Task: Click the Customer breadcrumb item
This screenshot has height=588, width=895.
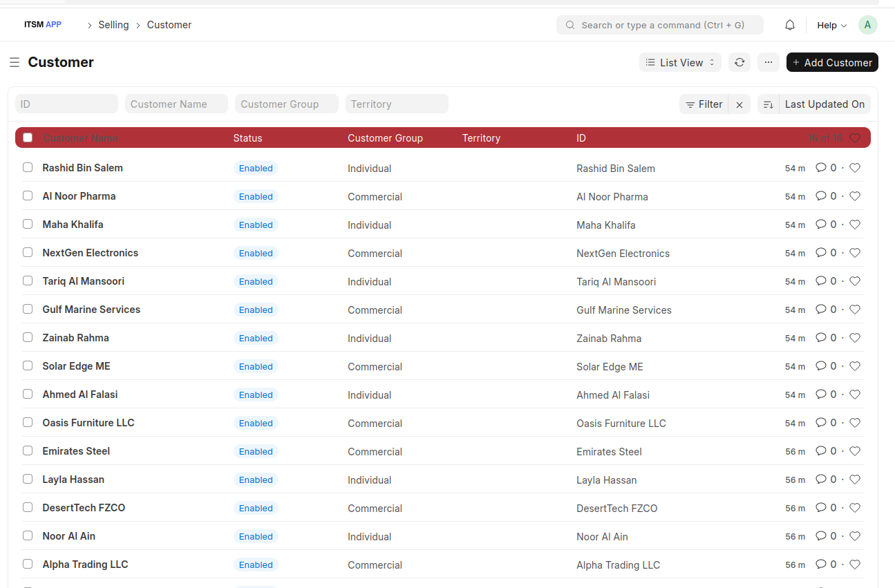Action: click(x=169, y=24)
